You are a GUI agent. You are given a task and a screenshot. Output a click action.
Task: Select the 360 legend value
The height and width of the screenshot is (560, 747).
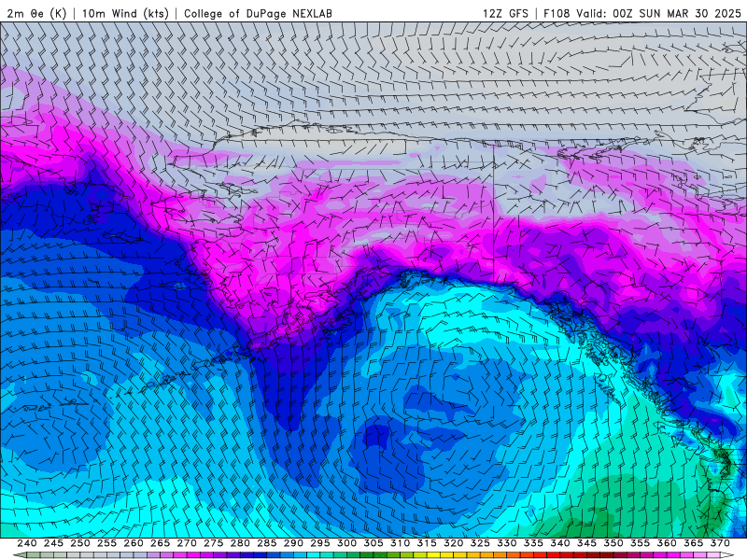(x=667, y=543)
